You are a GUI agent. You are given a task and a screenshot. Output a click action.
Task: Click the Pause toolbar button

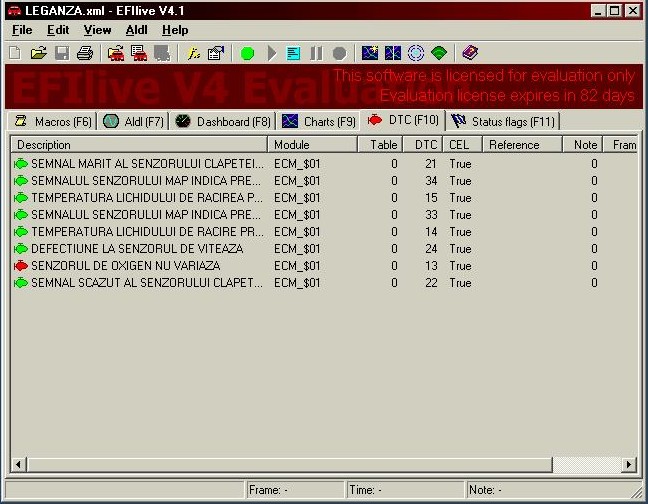tap(317, 53)
